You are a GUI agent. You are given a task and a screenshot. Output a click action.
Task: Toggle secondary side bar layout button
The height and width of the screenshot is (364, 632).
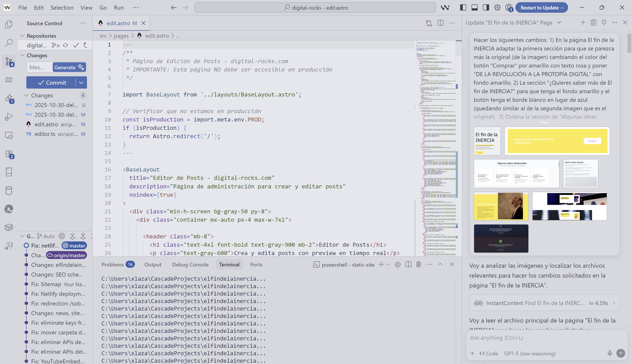486,7
